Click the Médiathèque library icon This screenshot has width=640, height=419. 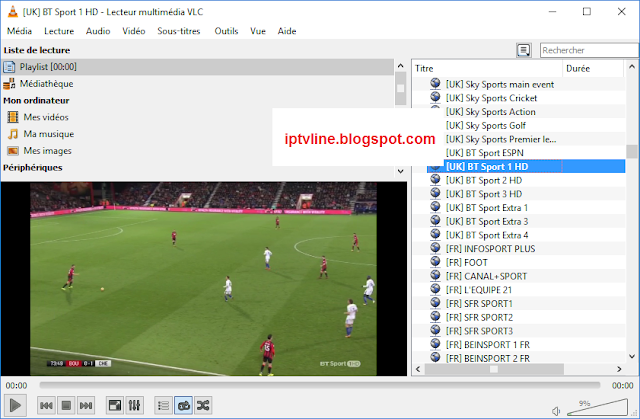[9, 84]
